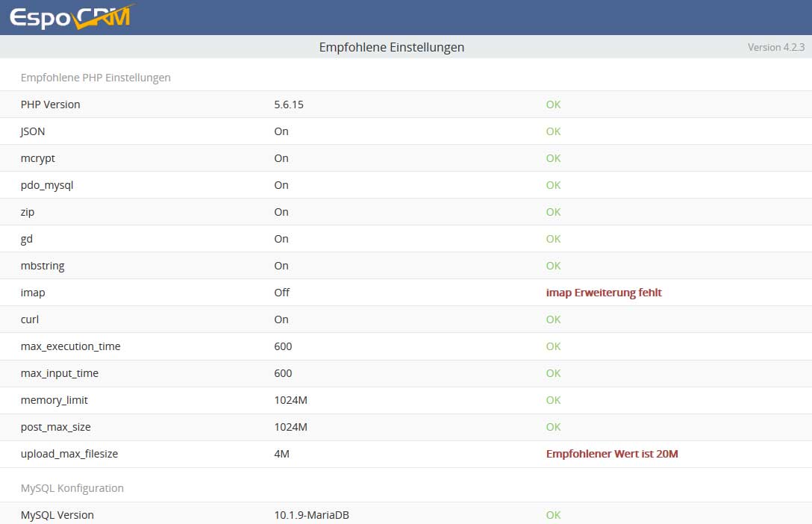The image size is (812, 524).
Task: Click the '4M' value of upload_max_filesize
Action: (x=282, y=453)
